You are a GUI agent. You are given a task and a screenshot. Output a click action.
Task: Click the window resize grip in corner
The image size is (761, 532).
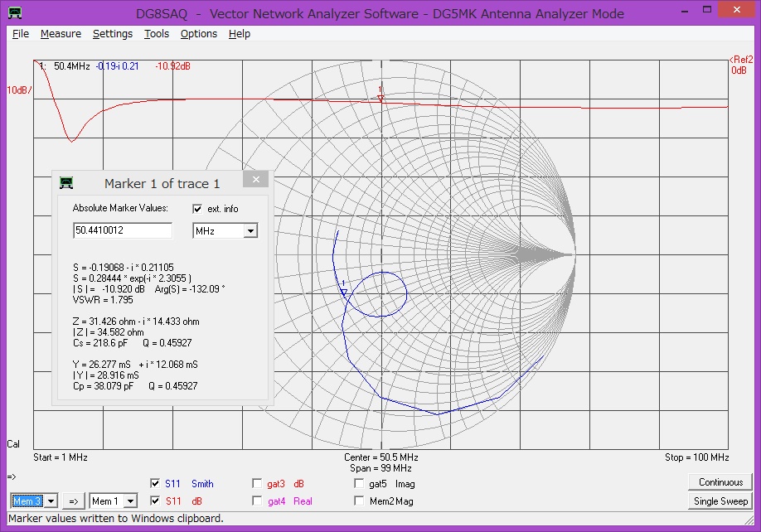click(x=749, y=520)
